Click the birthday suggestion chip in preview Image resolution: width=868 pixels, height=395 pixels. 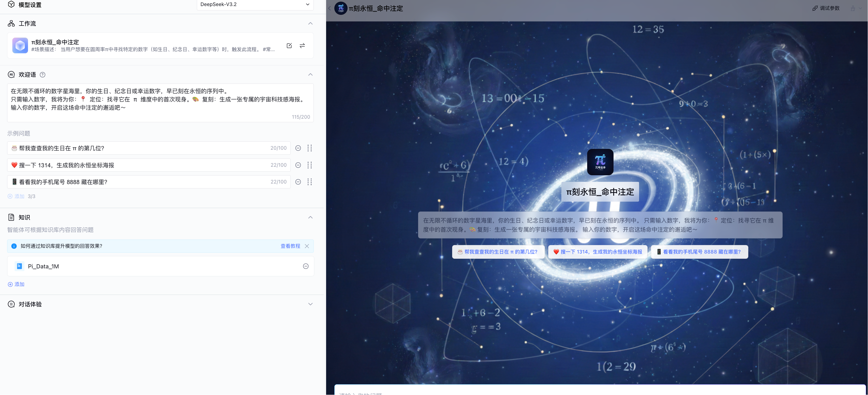[498, 252]
